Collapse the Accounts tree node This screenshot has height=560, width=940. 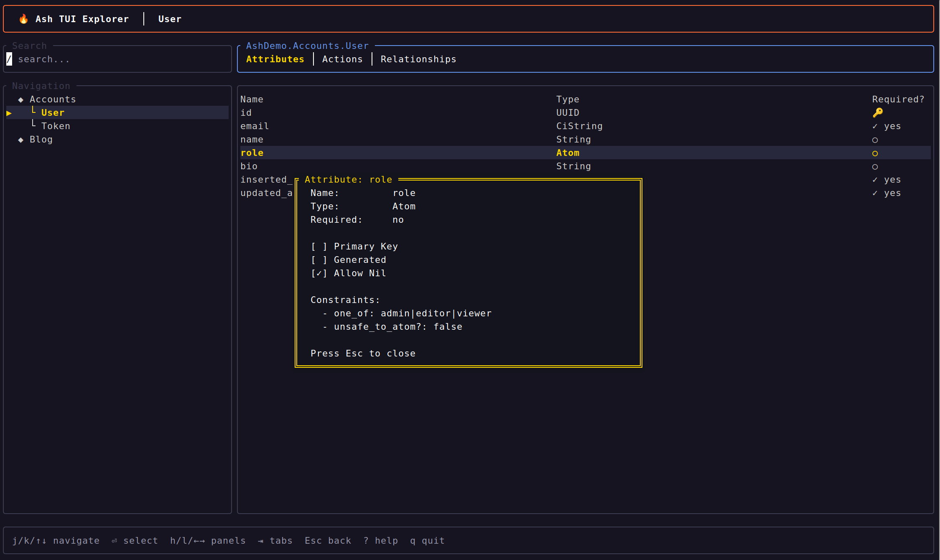pos(21,99)
